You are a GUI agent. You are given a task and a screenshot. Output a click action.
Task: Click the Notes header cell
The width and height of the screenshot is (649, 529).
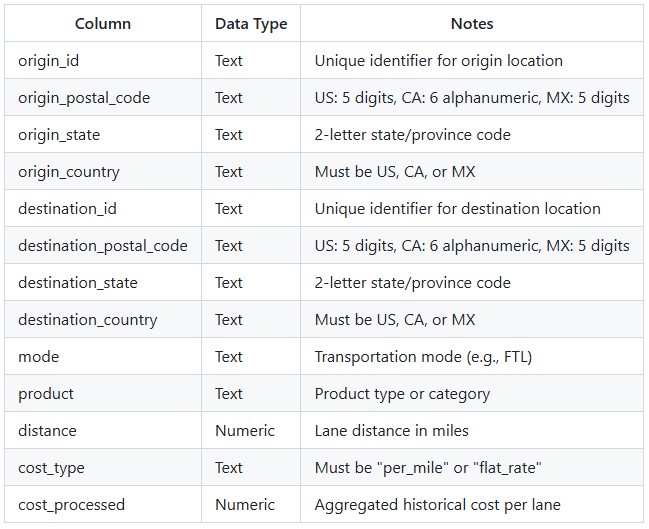click(x=472, y=24)
